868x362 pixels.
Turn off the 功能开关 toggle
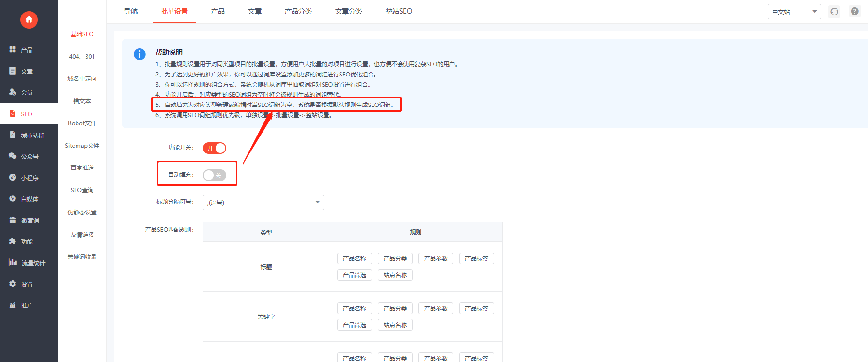(x=215, y=148)
